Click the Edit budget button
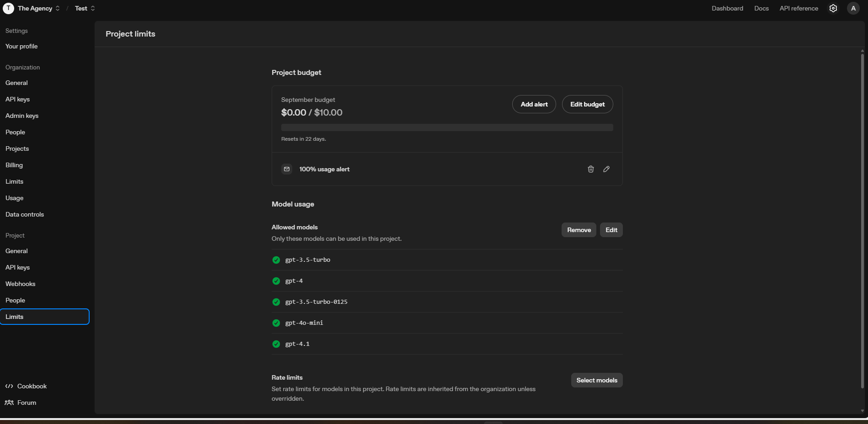 pyautogui.click(x=587, y=104)
